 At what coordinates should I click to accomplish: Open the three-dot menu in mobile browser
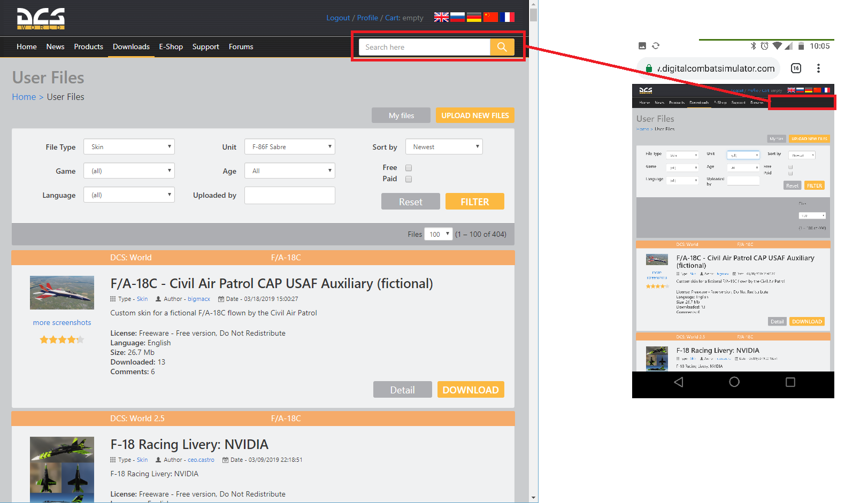[x=818, y=68]
